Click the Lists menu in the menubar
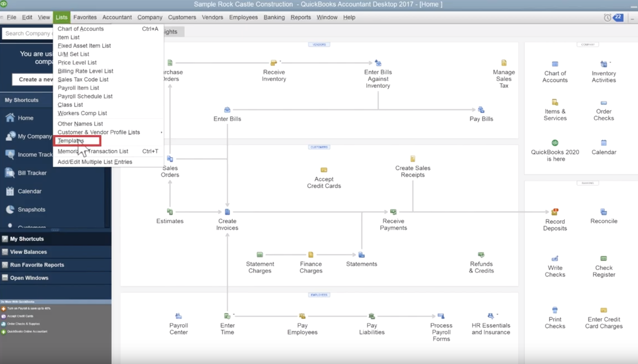The image size is (638, 364). click(x=61, y=17)
